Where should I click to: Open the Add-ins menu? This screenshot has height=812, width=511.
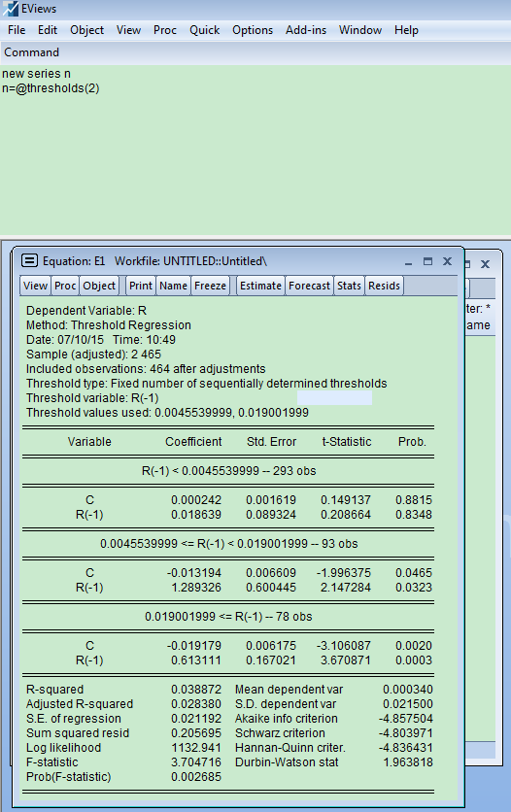[306, 30]
